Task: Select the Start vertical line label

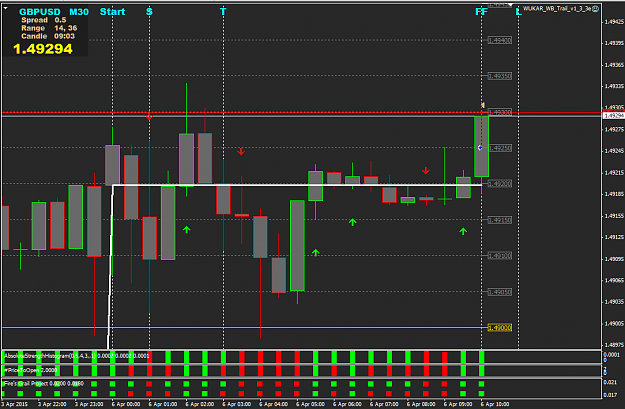Action: 112,12
